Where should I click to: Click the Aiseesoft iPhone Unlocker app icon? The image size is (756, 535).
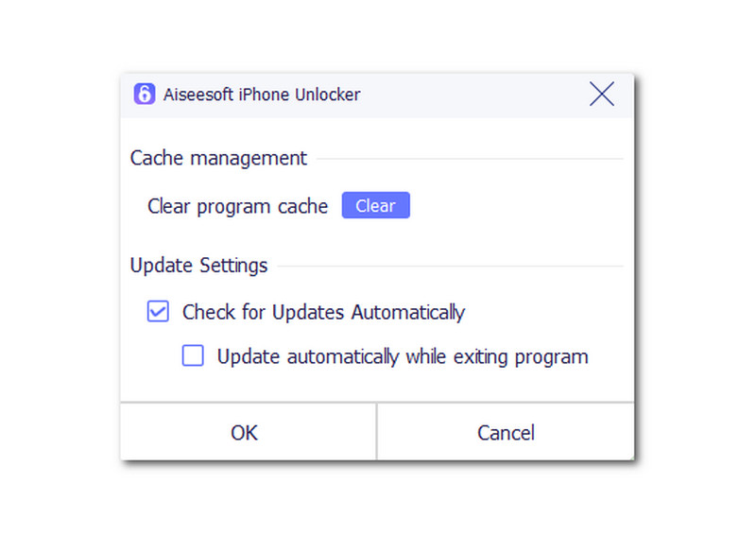(144, 95)
